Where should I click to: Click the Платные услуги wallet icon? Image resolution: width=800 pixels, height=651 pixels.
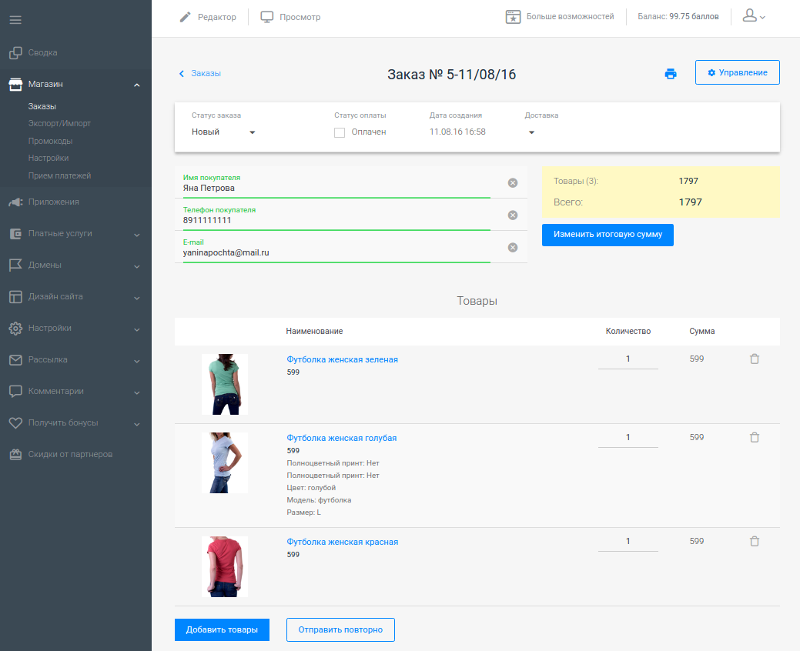[15, 234]
